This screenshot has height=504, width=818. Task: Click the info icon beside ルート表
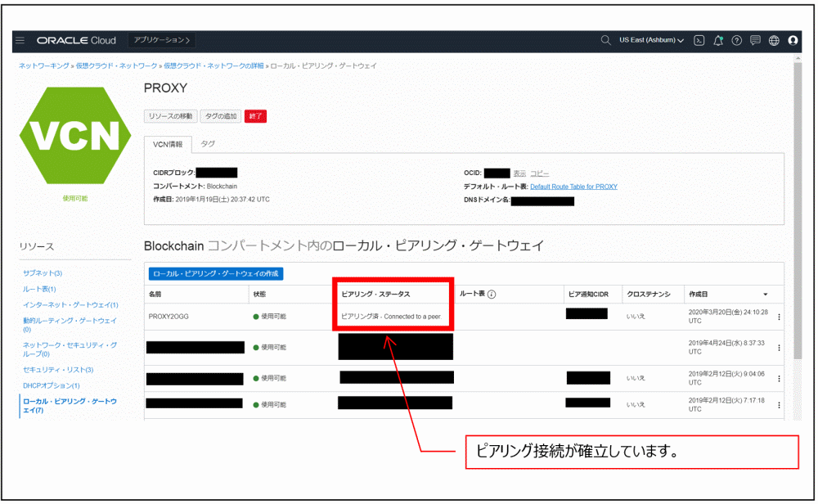point(492,295)
